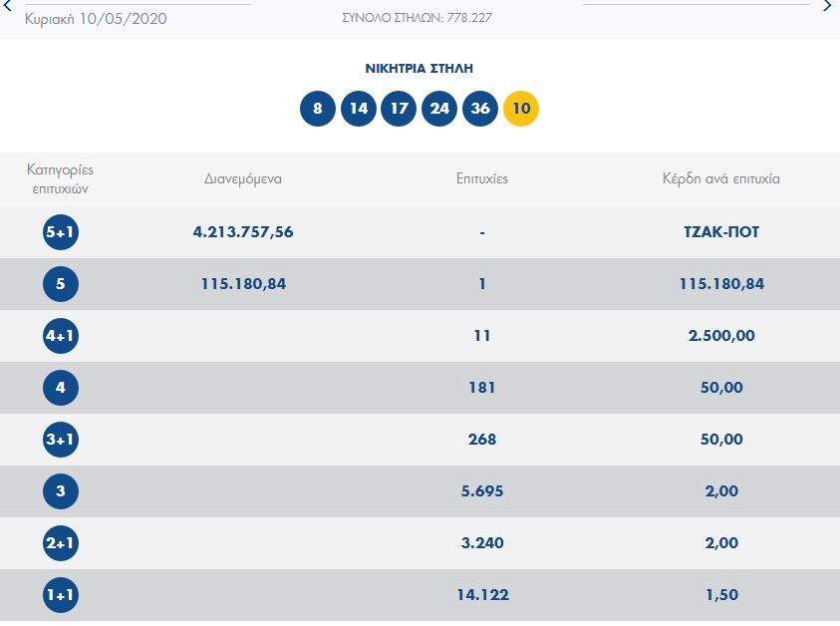Go to next draw with right arrow
The width and height of the screenshot is (840, 626).
click(x=827, y=6)
